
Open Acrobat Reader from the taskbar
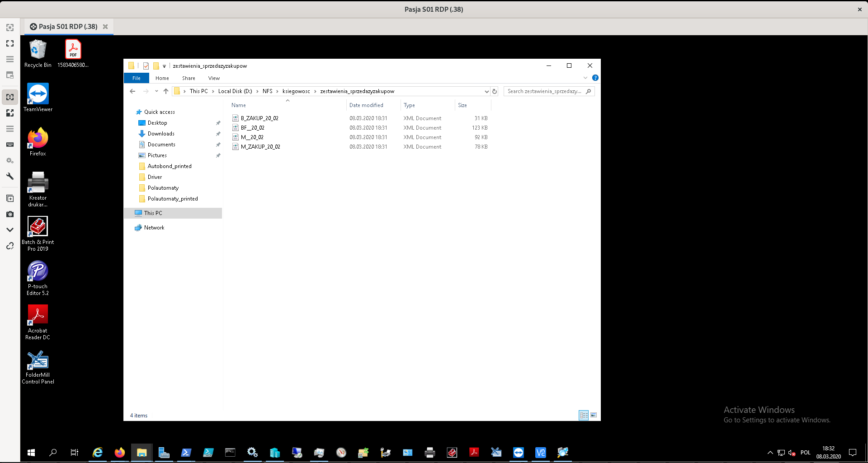click(x=474, y=452)
